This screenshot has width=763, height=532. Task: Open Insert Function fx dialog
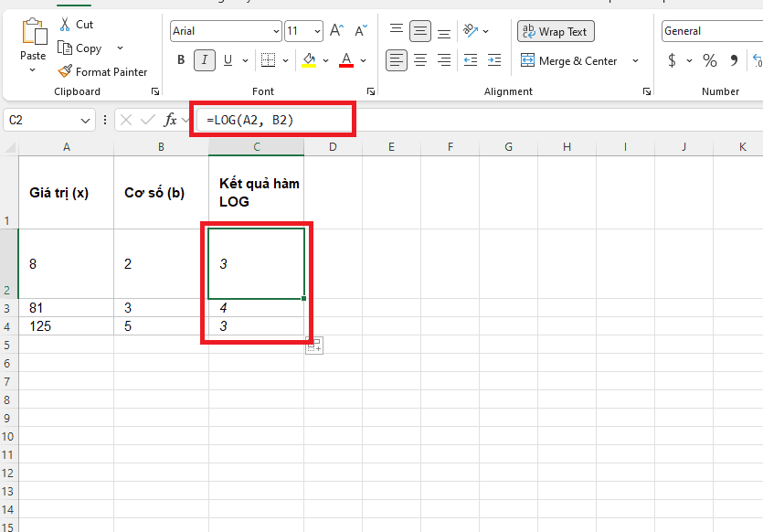170,120
